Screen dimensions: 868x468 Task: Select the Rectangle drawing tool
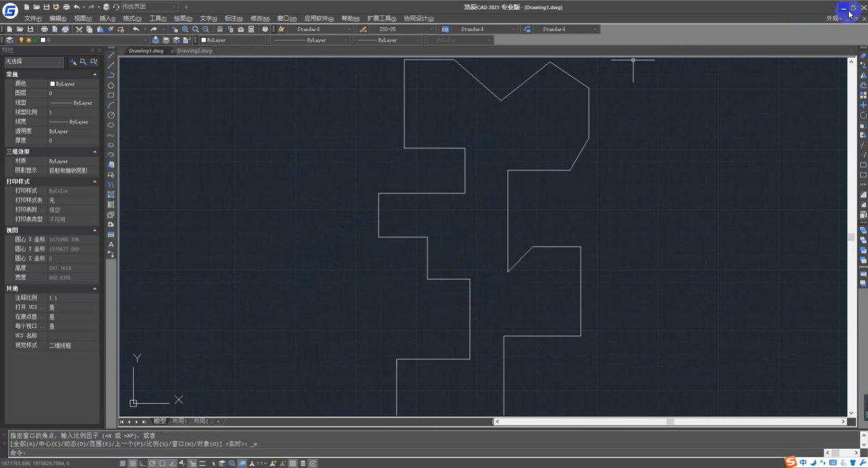coord(111,96)
